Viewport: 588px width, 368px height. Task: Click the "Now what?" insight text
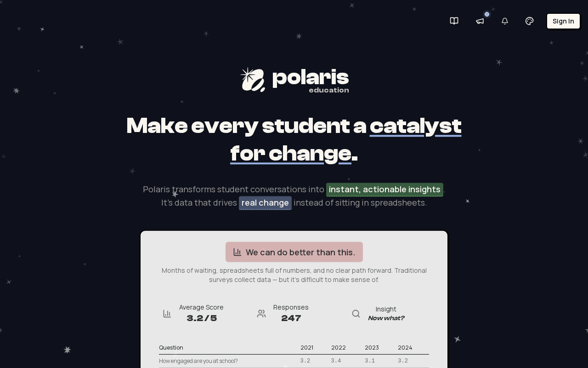(386, 318)
